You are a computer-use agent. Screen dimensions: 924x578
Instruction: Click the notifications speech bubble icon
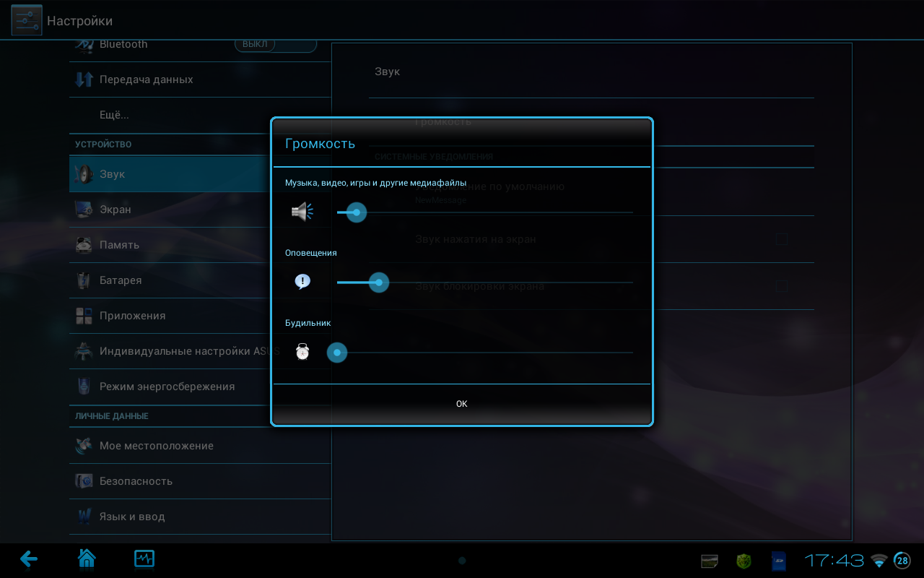tap(302, 282)
